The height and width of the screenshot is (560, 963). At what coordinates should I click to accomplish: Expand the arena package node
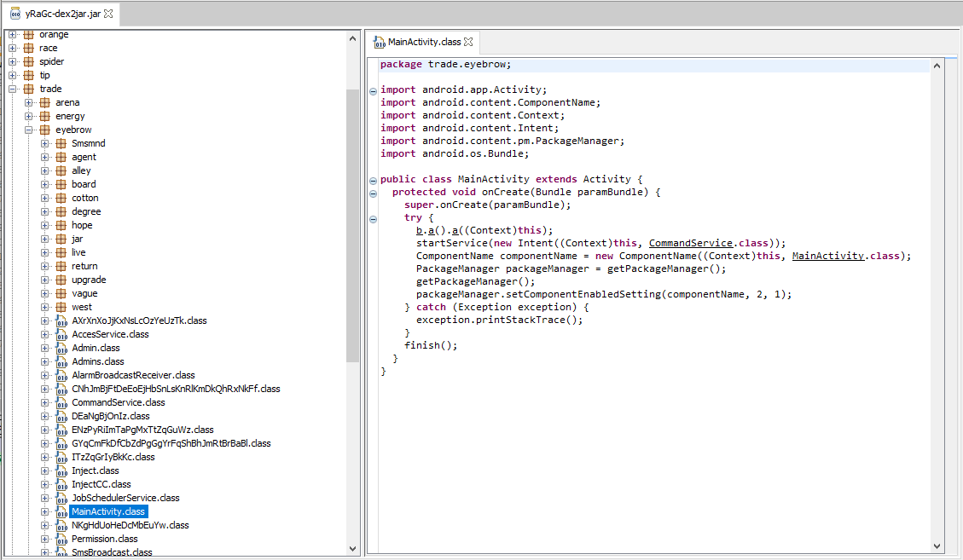point(29,102)
